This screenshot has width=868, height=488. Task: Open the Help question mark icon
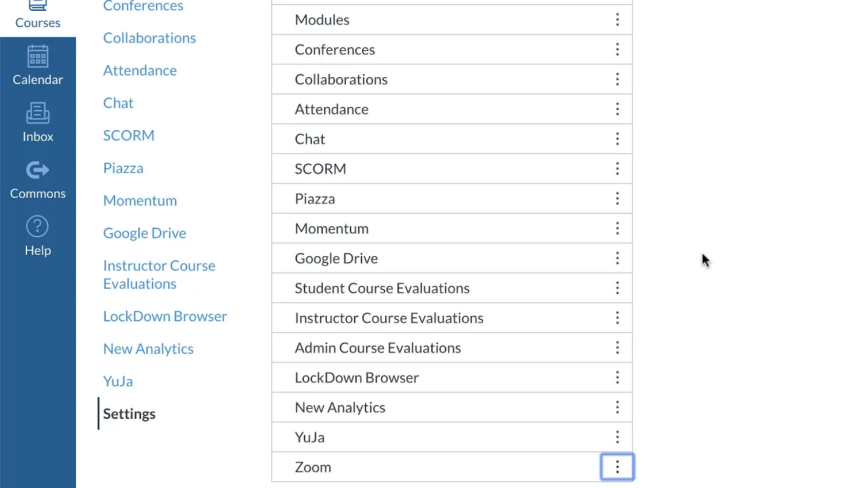tap(37, 237)
